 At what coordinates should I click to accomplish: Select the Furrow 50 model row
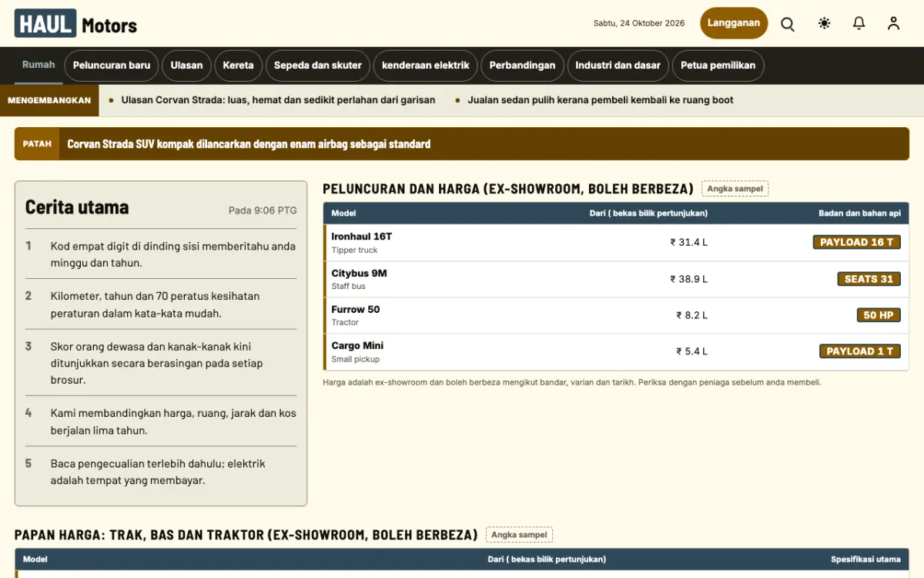click(x=616, y=316)
